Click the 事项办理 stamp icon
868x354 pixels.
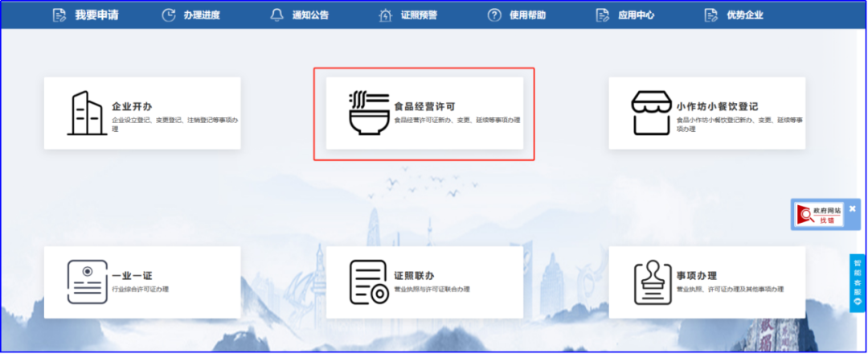(x=652, y=282)
